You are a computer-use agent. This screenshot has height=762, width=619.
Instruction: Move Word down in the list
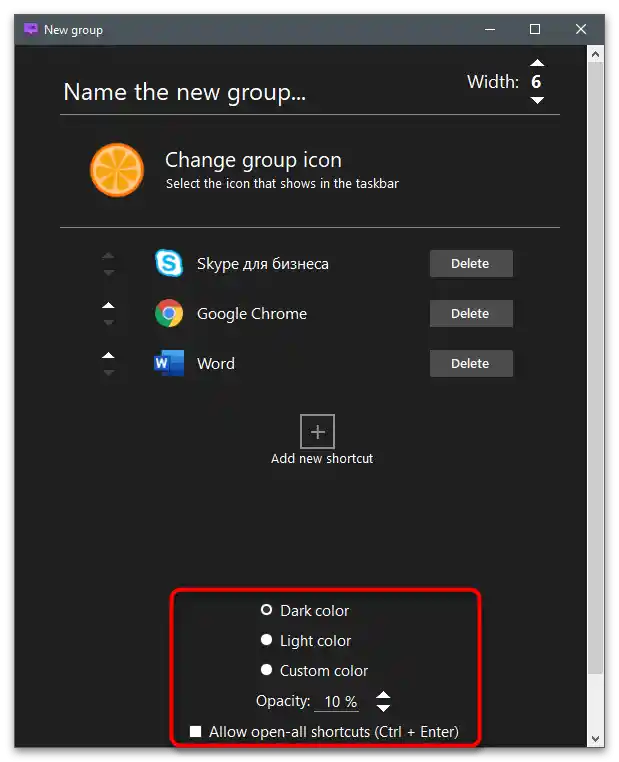pos(108,372)
